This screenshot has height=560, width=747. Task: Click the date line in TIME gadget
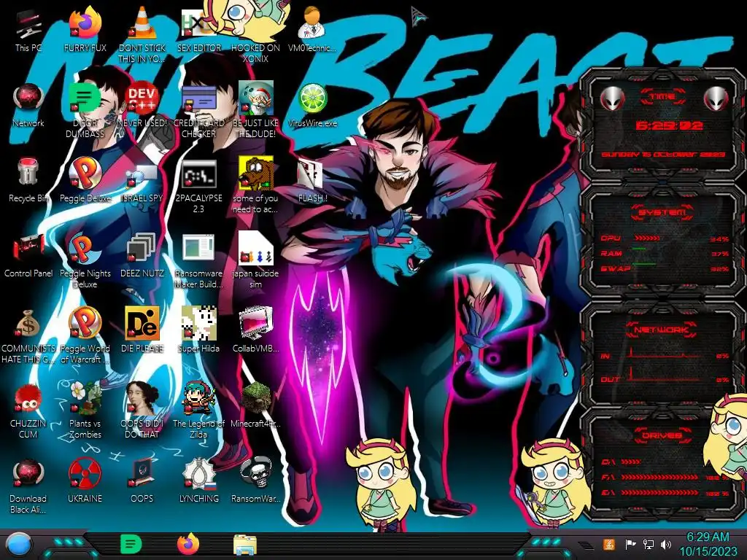tap(663, 155)
